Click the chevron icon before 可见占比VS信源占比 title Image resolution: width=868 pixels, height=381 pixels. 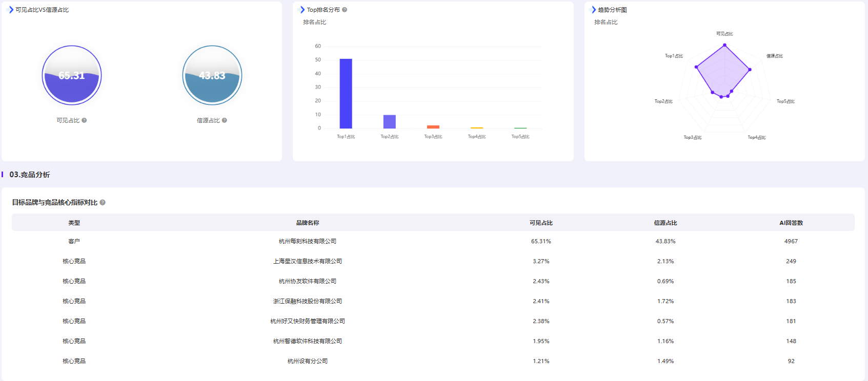11,10
